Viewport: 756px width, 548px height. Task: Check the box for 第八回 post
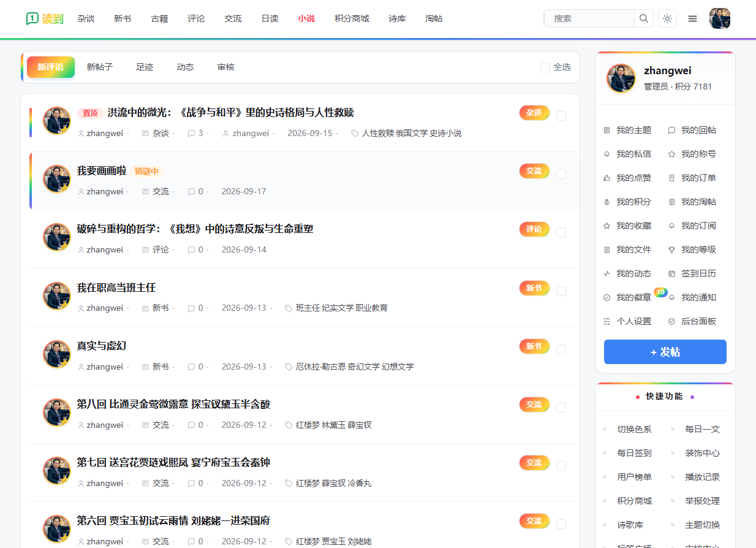point(561,408)
